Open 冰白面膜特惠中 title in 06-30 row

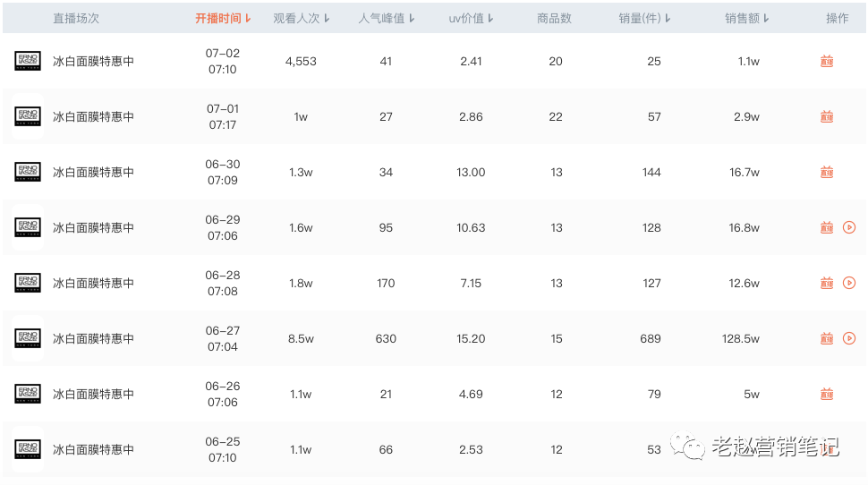point(93,173)
